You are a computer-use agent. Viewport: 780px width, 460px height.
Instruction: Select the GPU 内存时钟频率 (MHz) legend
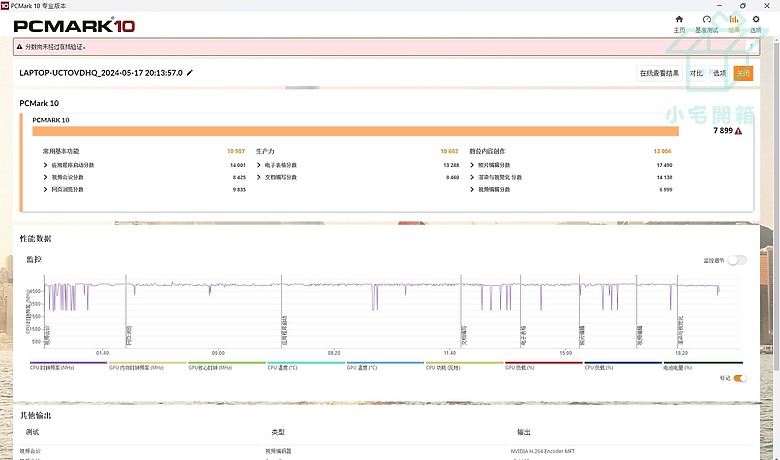click(147, 366)
